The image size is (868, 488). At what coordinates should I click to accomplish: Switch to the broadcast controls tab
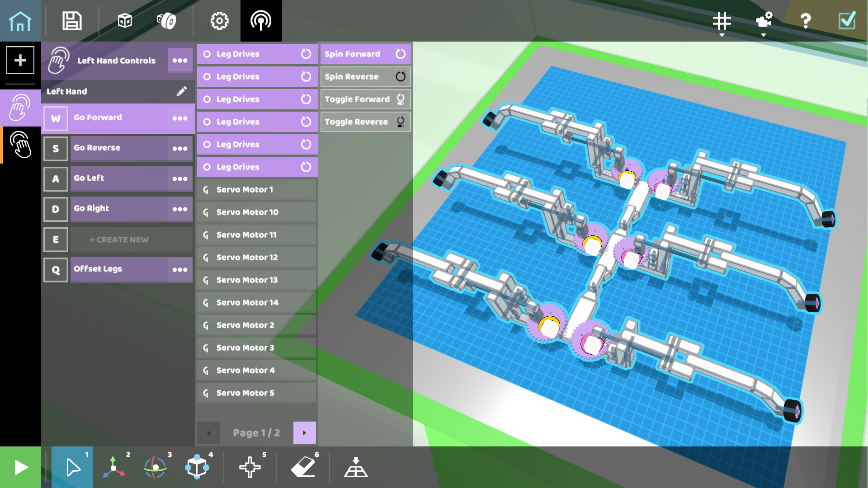[x=261, y=20]
